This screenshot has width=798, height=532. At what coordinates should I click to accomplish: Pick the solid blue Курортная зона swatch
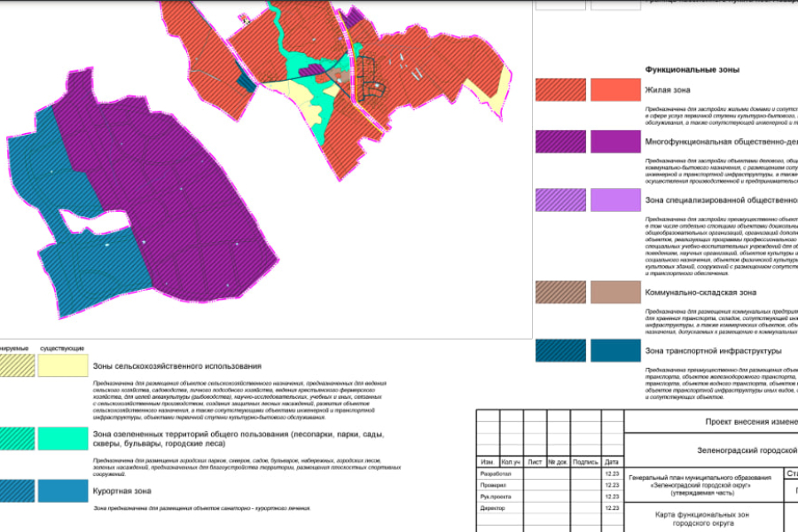pos(62,491)
